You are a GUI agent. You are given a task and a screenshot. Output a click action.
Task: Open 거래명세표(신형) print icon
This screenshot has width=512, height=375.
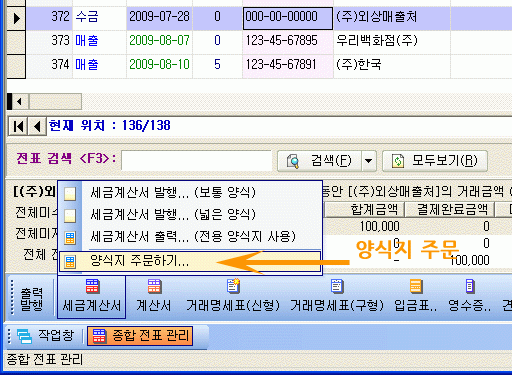(x=233, y=296)
